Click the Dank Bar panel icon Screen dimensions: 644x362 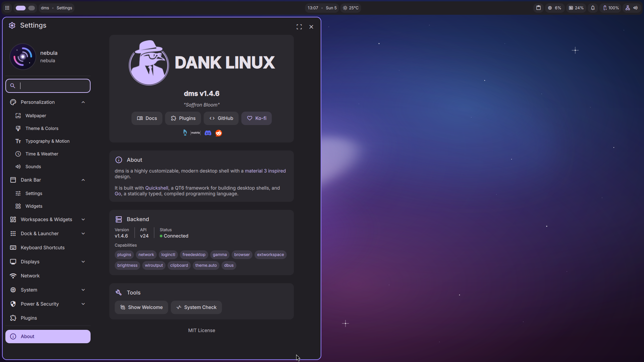pos(13,180)
